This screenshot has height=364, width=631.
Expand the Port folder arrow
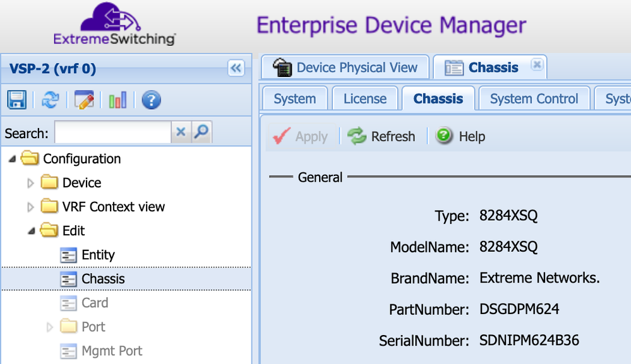pyautogui.click(x=50, y=327)
